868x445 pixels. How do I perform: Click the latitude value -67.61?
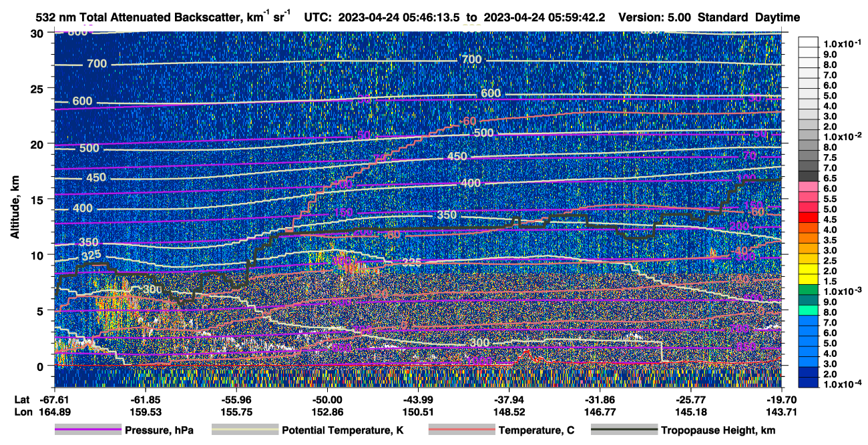coord(54,399)
